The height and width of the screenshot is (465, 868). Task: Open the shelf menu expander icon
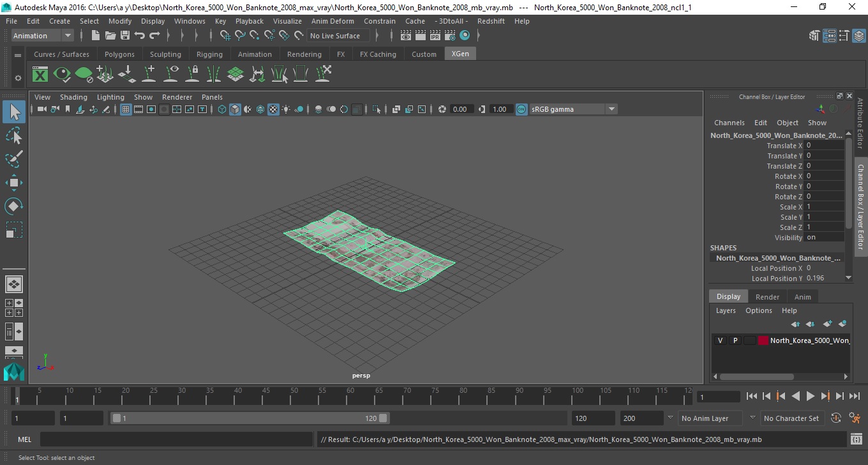[x=18, y=56]
